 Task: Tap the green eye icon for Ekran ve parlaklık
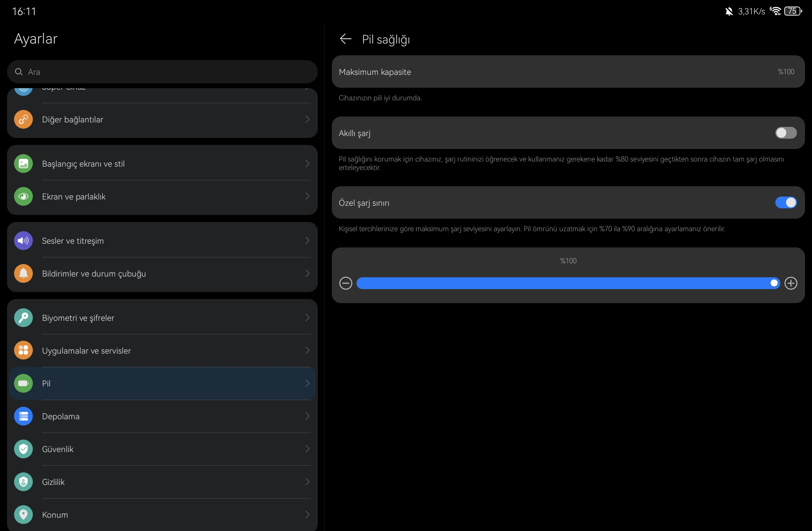pyautogui.click(x=23, y=197)
